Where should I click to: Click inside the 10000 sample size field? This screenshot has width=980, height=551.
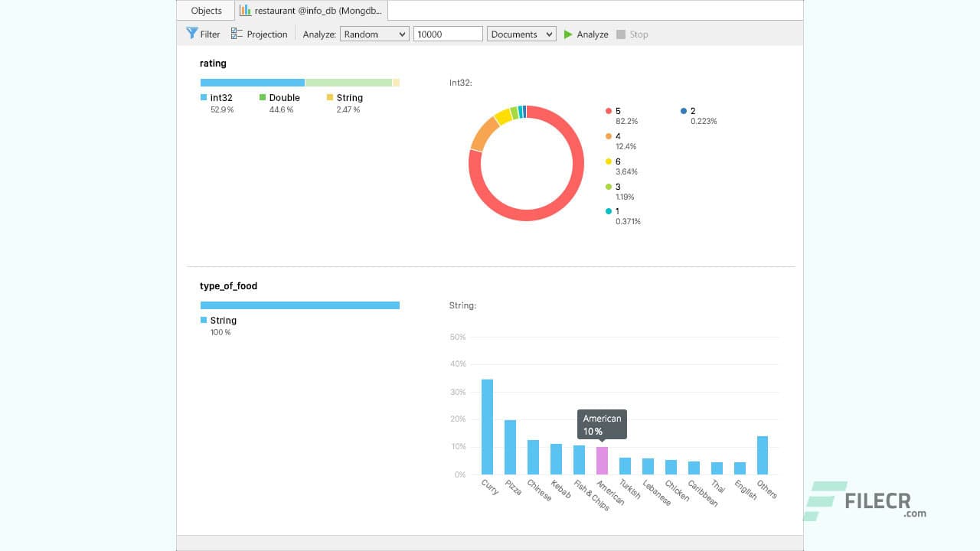point(447,33)
